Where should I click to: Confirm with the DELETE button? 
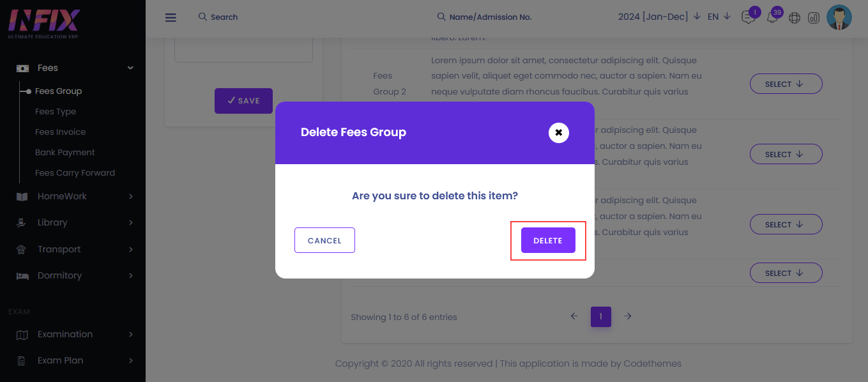tap(548, 240)
